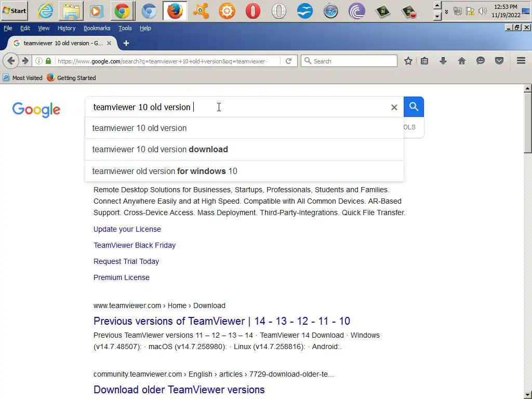Open Chromium from the taskbar
Viewport: 532px width, 399px height.
coord(149,11)
